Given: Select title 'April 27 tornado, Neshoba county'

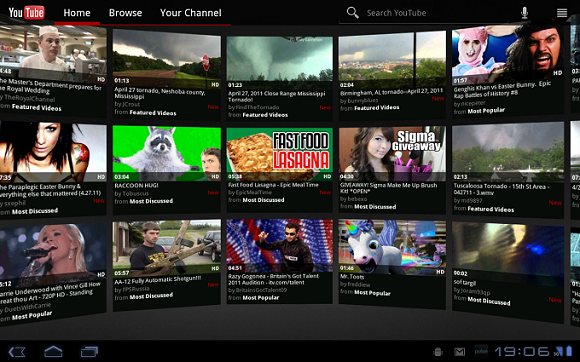Looking at the screenshot, I should [x=159, y=92].
